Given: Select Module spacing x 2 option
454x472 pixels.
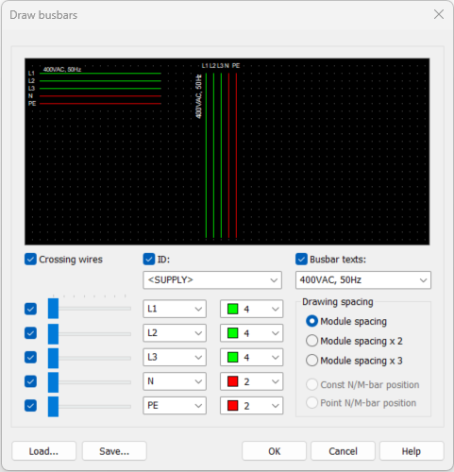Looking at the screenshot, I should click(x=354, y=341).
